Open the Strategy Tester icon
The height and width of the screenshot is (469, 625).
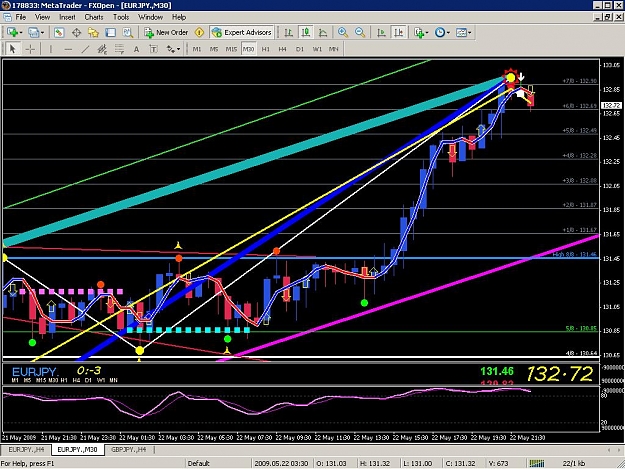pos(128,33)
